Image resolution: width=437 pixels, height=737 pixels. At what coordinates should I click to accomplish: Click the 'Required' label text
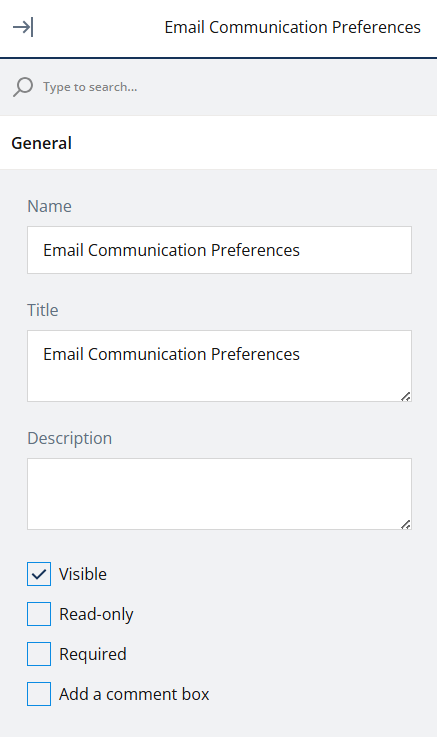[93, 654]
